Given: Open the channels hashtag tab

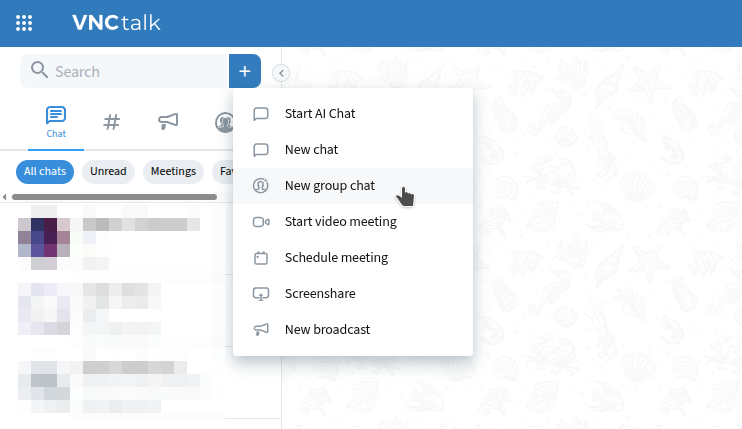Looking at the screenshot, I should tap(112, 122).
